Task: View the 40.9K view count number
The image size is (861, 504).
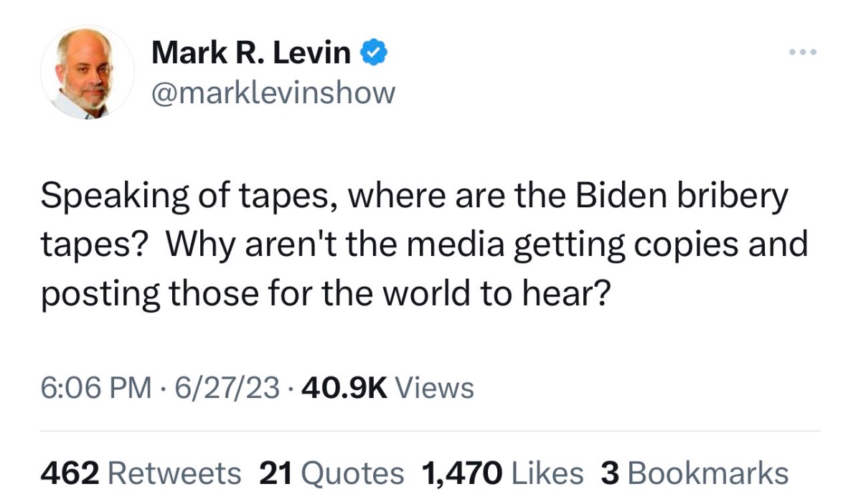Action: click(344, 388)
